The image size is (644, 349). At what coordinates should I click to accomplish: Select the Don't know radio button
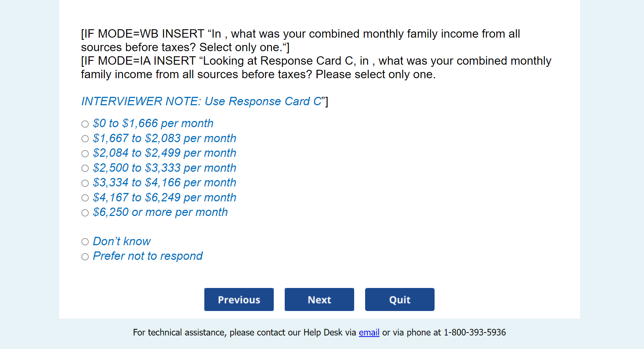point(85,242)
